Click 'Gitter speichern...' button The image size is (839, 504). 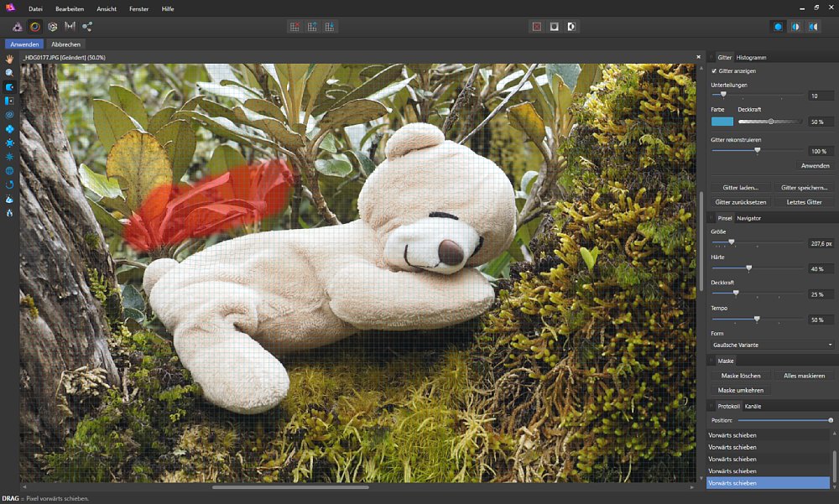click(805, 188)
